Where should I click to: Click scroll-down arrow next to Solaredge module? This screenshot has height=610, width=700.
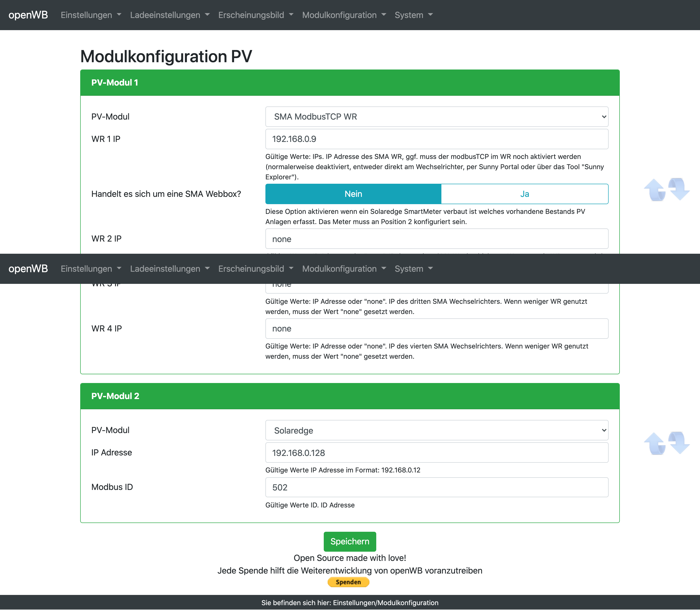[x=679, y=443]
